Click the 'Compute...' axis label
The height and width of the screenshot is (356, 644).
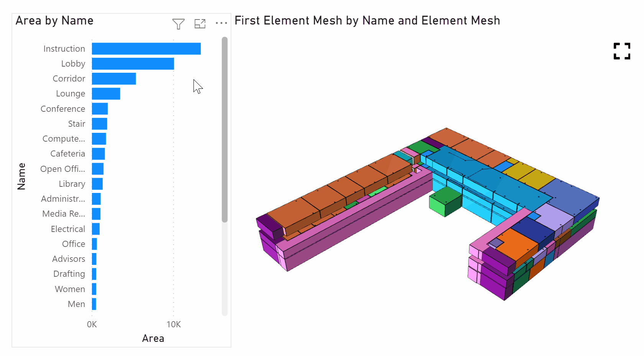pos(64,139)
